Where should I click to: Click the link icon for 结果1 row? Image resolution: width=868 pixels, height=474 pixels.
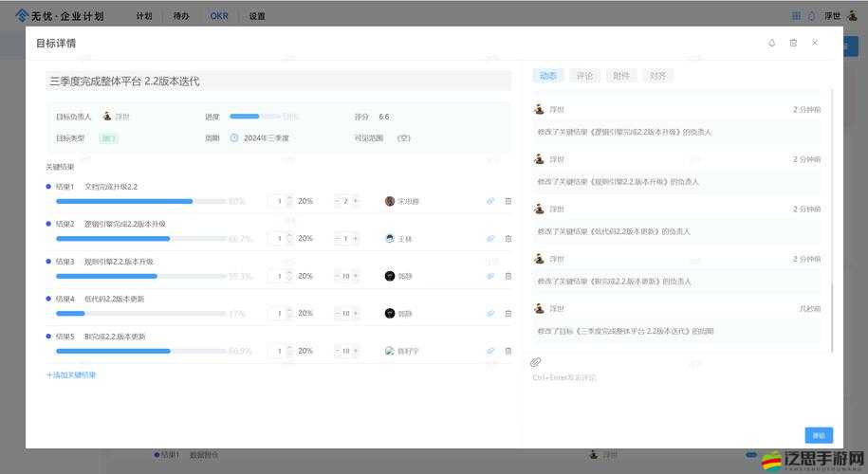[490, 201]
